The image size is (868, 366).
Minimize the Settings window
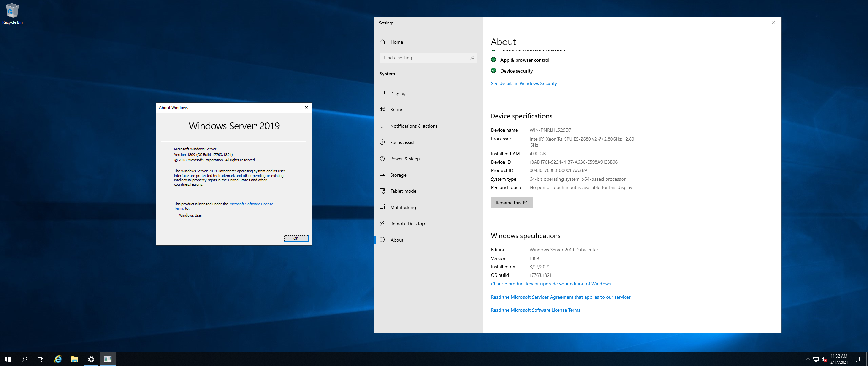click(742, 23)
